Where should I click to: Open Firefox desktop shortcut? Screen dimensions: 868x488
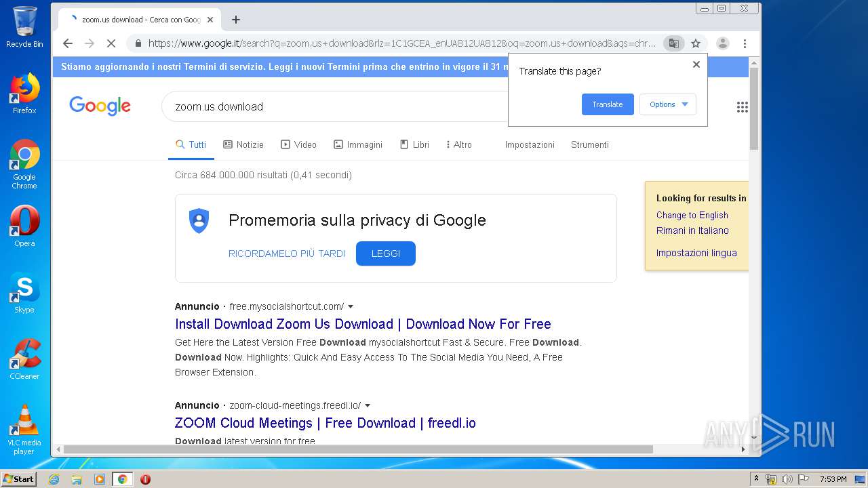(24, 94)
